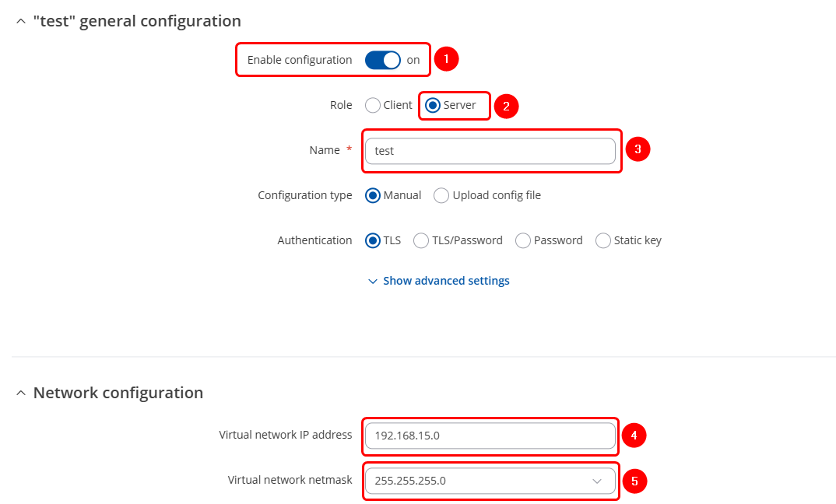This screenshot has height=504, width=836.
Task: Toggle the Enable configuration switch
Action: click(382, 60)
